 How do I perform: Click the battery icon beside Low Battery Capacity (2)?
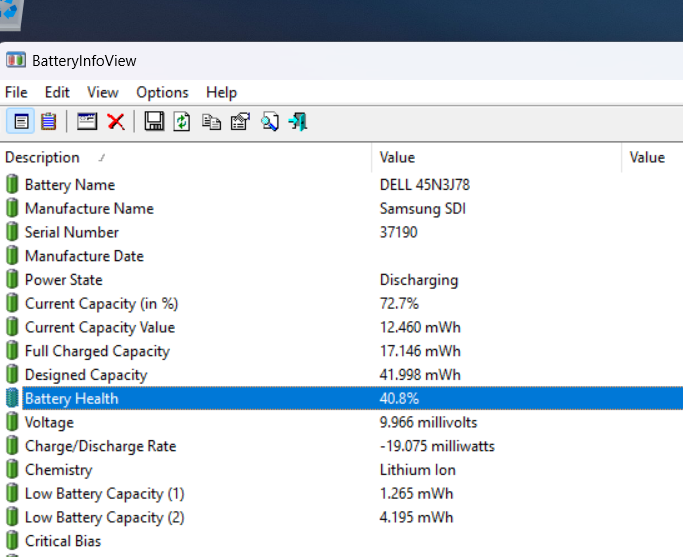coord(12,516)
